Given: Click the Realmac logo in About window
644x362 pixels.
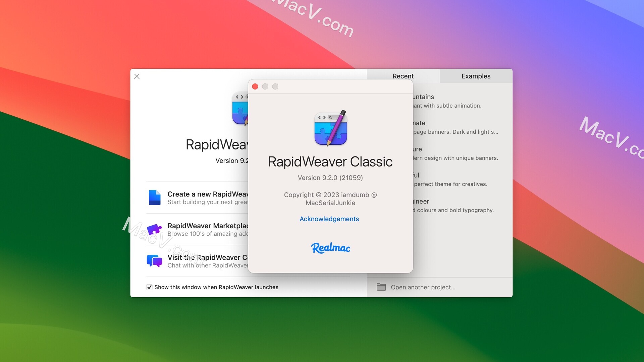Looking at the screenshot, I should point(331,248).
